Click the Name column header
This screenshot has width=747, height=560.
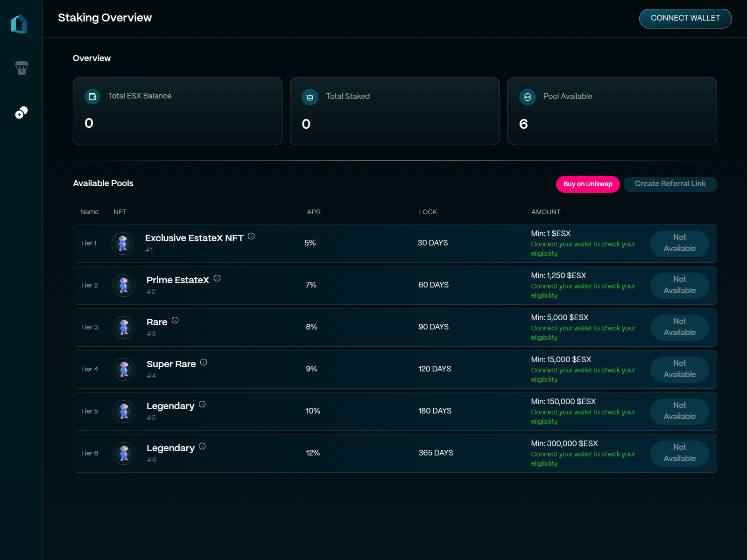(90, 212)
